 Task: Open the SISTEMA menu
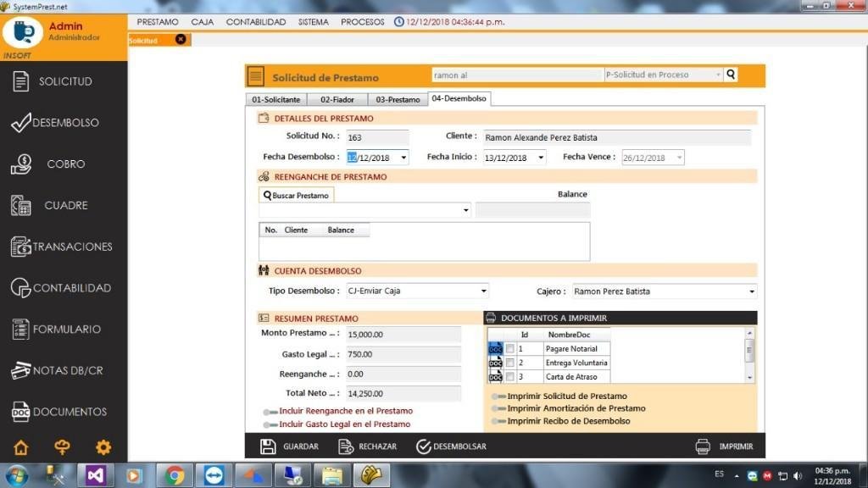314,21
